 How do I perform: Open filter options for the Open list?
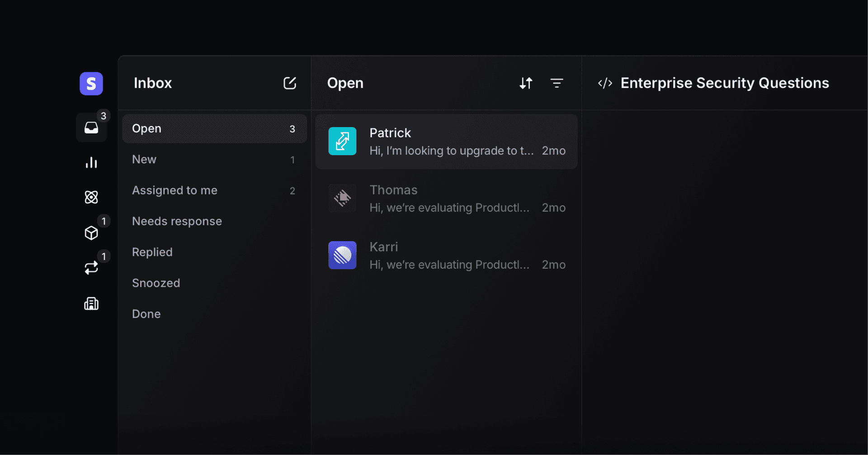557,83
